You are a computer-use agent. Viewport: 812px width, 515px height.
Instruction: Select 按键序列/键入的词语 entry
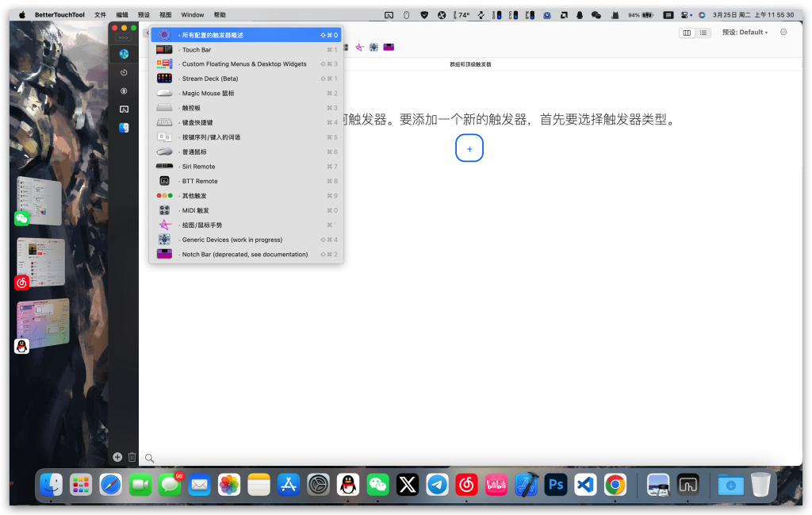246,137
